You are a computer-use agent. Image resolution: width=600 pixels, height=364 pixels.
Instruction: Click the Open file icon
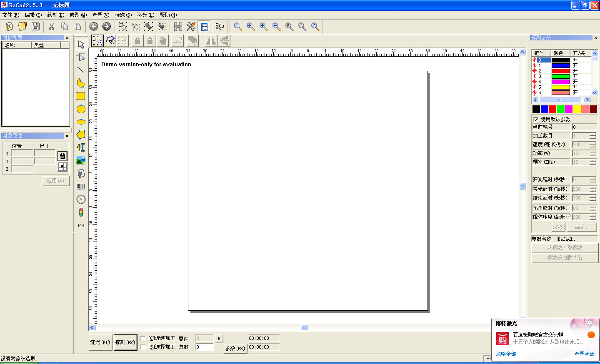pyautogui.click(x=22, y=26)
